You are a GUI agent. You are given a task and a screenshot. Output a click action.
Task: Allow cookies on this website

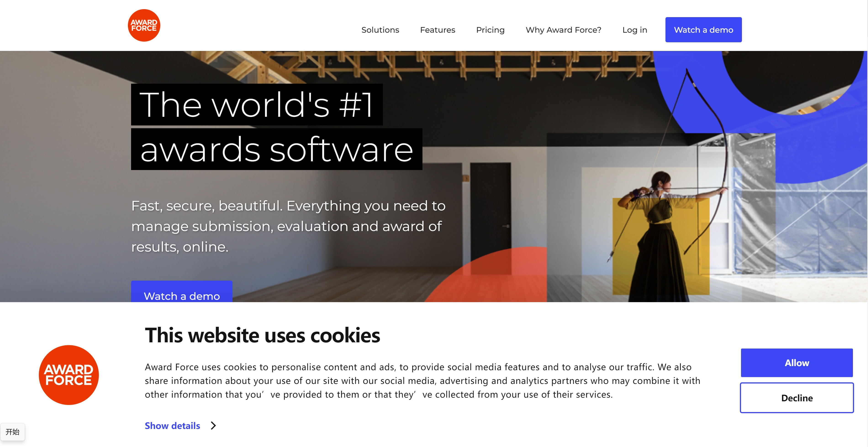pyautogui.click(x=797, y=363)
